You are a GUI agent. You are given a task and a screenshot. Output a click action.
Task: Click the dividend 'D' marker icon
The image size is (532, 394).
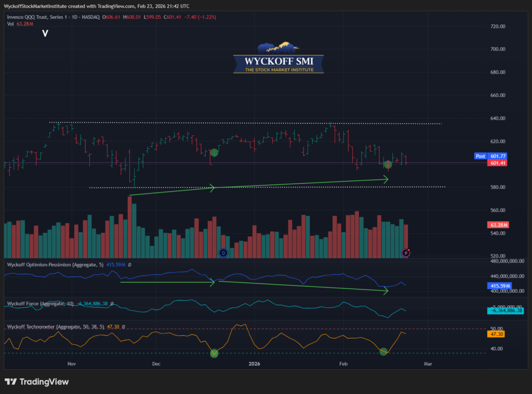[223, 253]
